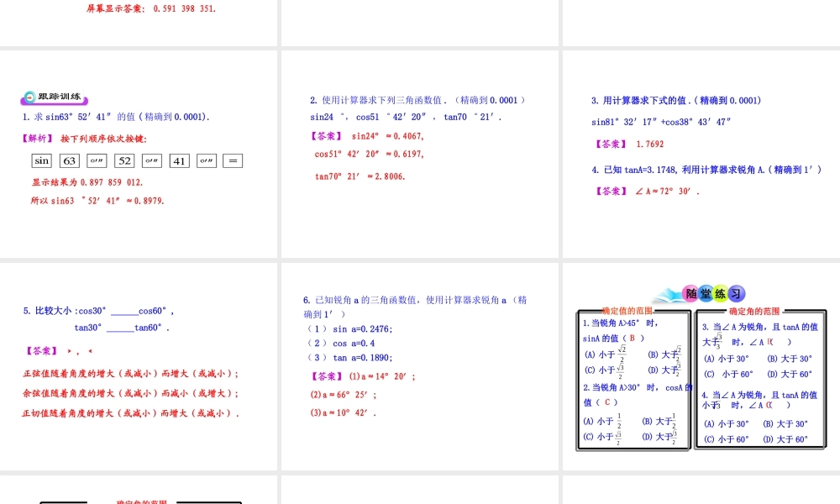Click the 41 key box

tap(179, 160)
